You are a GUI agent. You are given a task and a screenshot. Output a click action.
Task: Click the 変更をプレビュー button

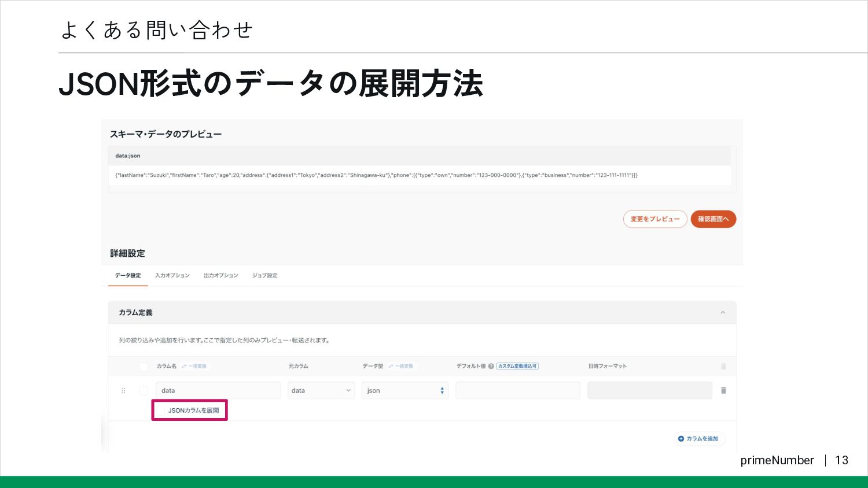pyautogui.click(x=655, y=219)
